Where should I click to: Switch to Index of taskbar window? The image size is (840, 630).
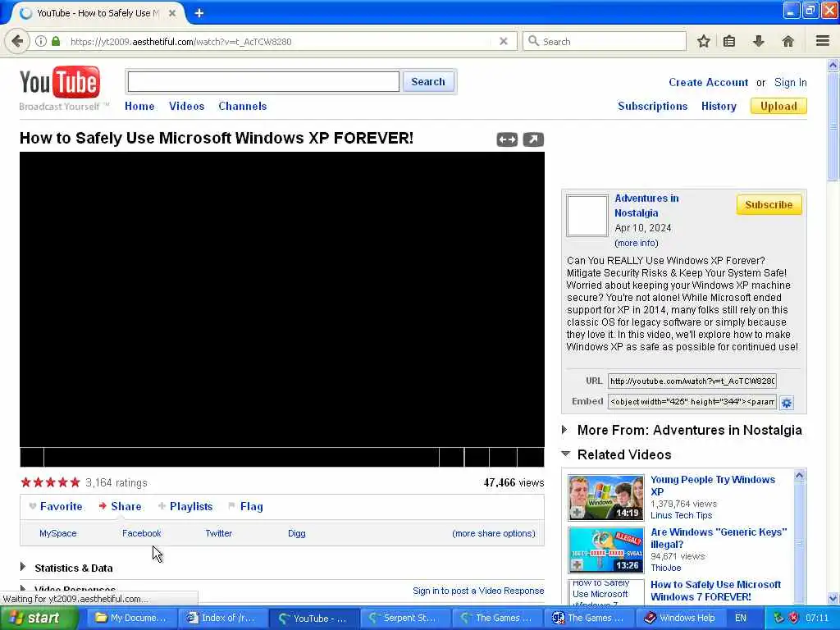221,619
